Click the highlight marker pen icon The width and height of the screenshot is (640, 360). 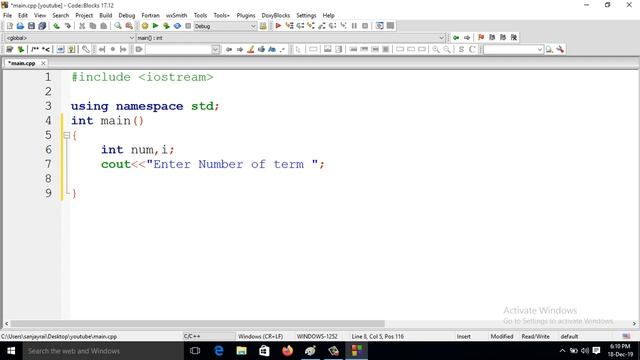click(x=251, y=49)
